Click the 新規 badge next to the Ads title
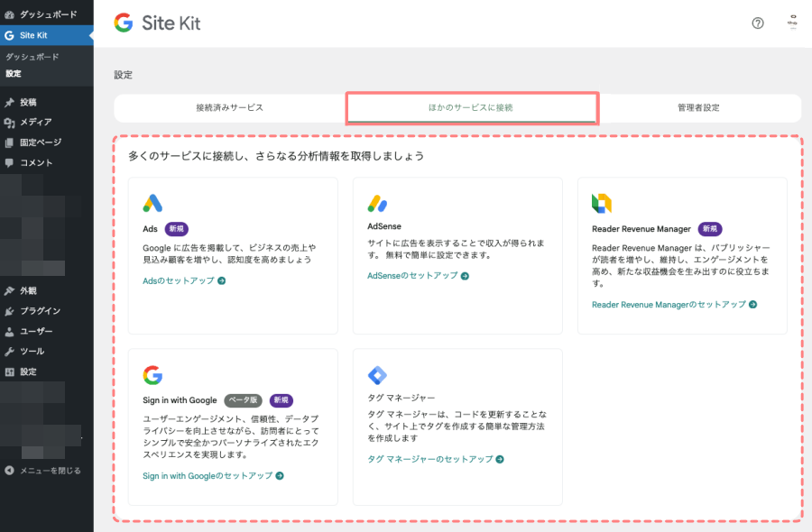Screen dimensions: 812x532 click(x=177, y=229)
